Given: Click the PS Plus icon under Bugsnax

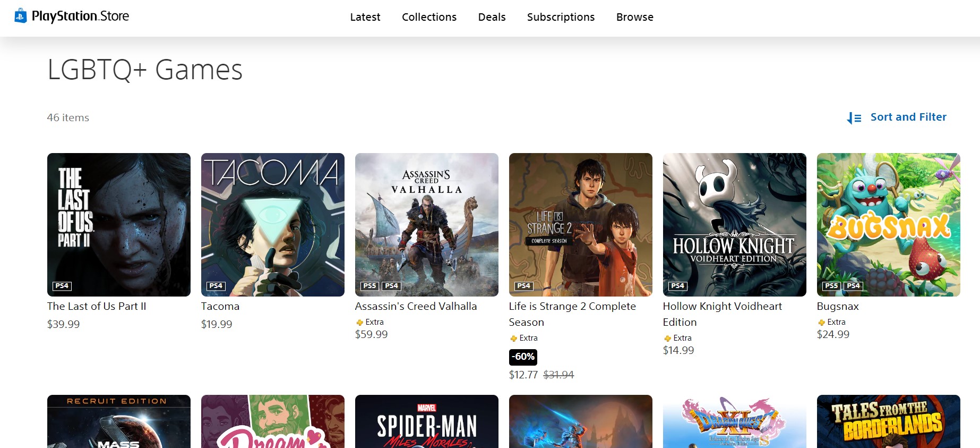Looking at the screenshot, I should click(821, 323).
